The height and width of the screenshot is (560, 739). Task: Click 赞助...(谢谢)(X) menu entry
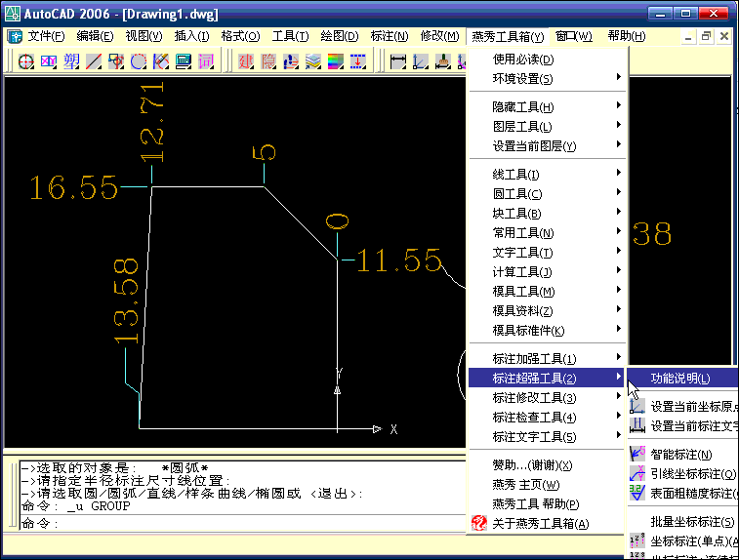(548, 465)
